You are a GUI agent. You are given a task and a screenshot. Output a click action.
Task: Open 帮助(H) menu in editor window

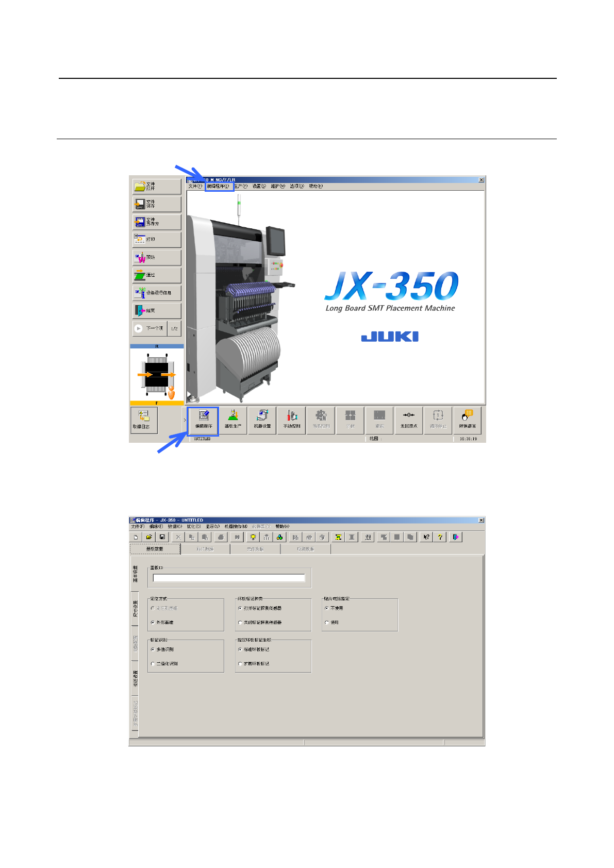[283, 526]
